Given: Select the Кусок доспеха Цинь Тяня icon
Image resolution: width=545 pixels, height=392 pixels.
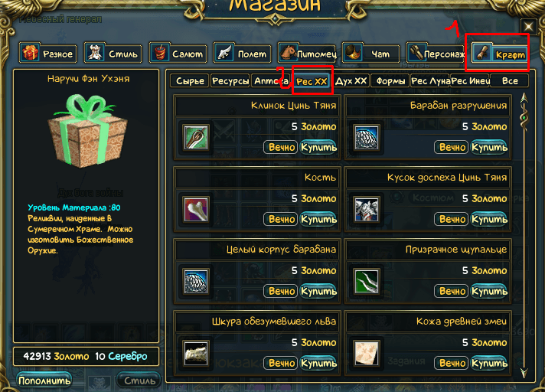Looking at the screenshot, I should click(x=367, y=210).
